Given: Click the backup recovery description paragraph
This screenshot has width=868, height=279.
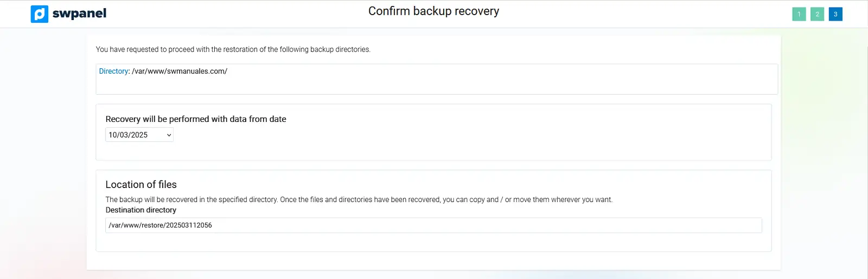Looking at the screenshot, I should (x=359, y=199).
